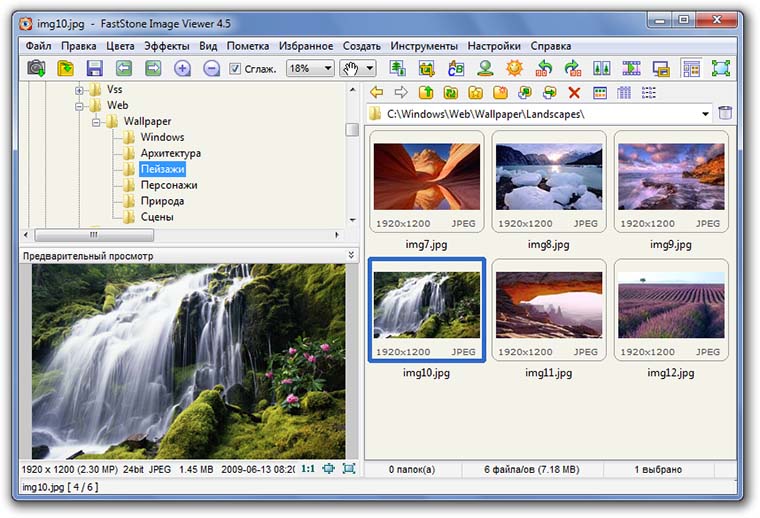Click the 1:1 actual size indicator
The image size is (760, 518).
[x=308, y=468]
